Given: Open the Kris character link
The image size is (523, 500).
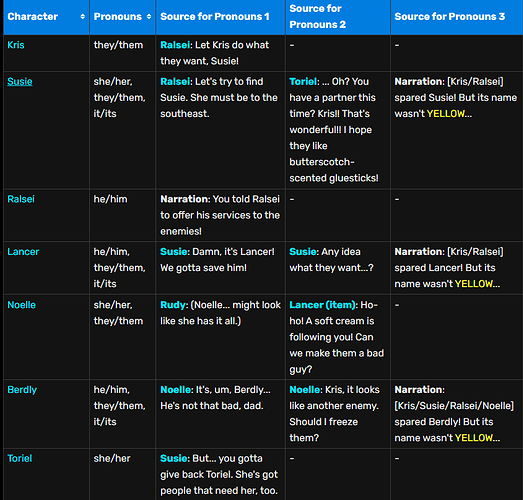Looking at the screenshot, I should 16,45.
